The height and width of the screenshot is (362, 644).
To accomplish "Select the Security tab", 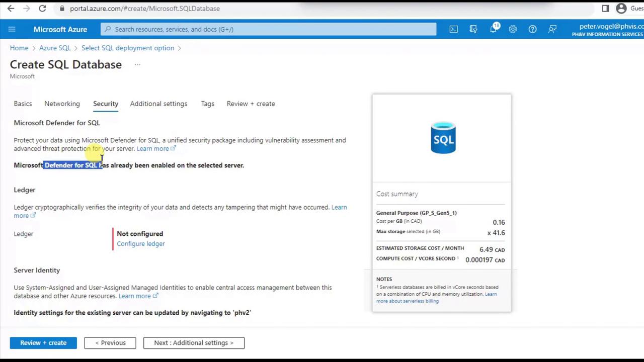I will coord(106,104).
